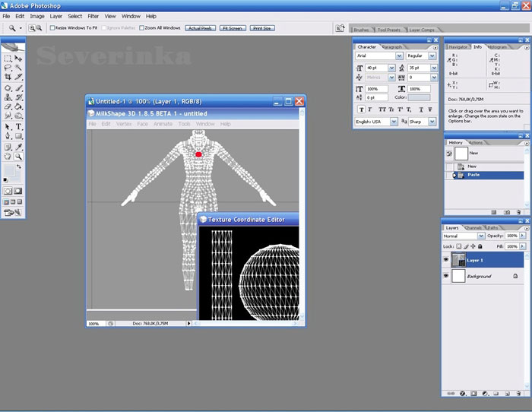Click the Fit Screen button
532x412 pixels.
(231, 28)
